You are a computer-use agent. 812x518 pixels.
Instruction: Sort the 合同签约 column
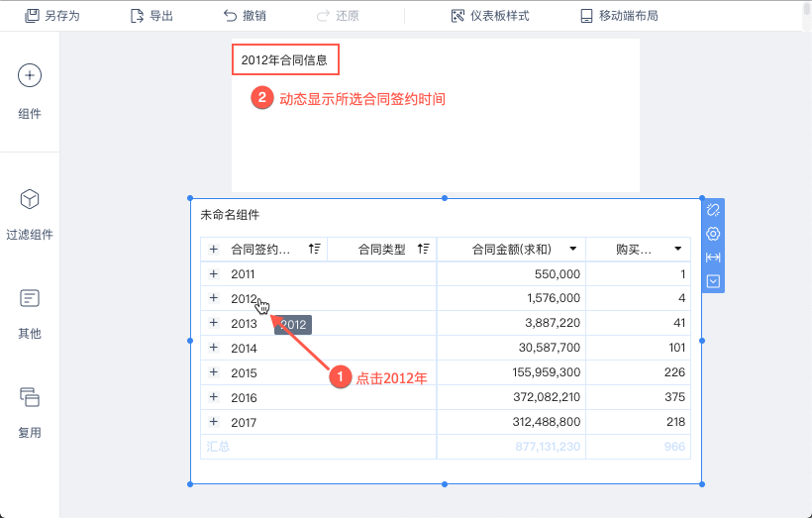point(314,250)
